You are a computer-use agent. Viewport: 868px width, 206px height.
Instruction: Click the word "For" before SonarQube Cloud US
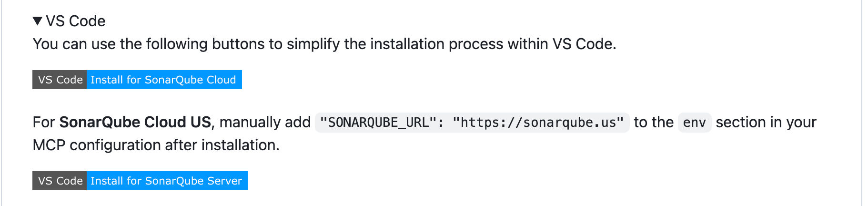(44, 122)
